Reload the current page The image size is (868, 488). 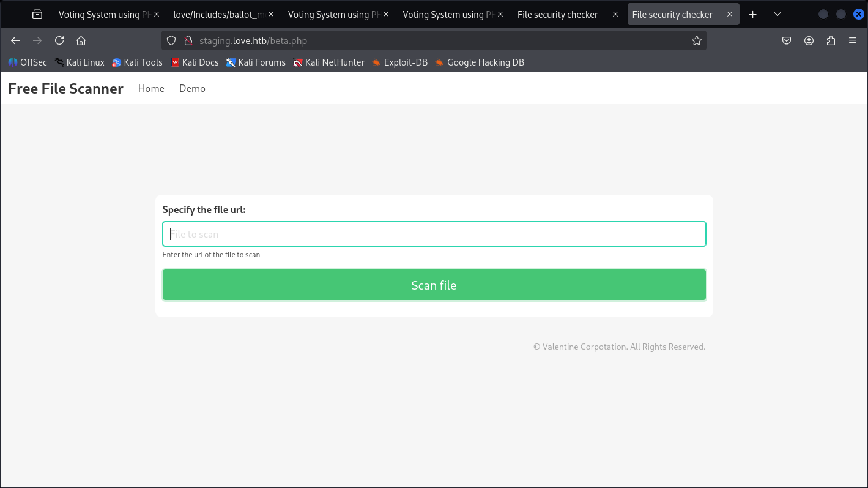[59, 40]
